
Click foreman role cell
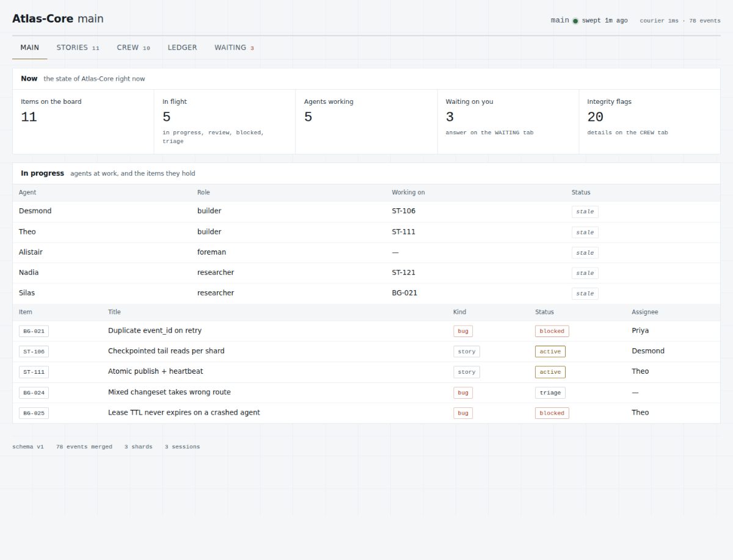pos(211,252)
